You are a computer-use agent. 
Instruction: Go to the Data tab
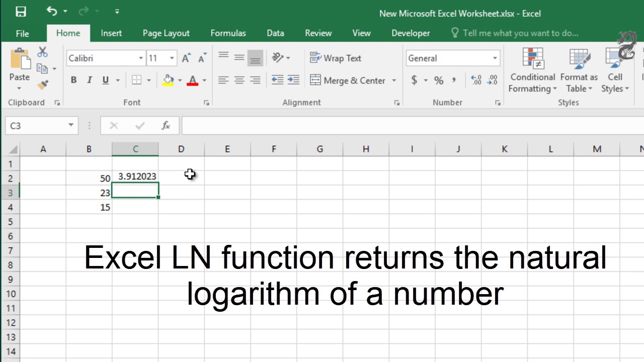pos(275,33)
